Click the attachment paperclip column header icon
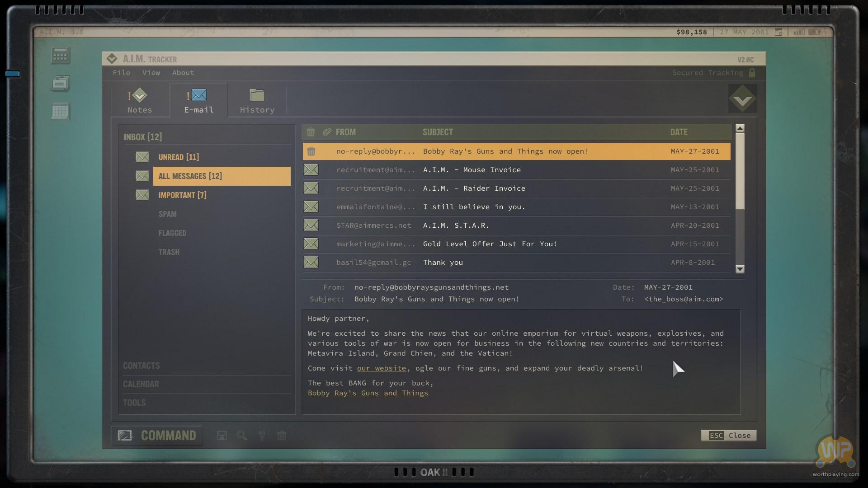This screenshot has width=868, height=488. pyautogui.click(x=327, y=132)
